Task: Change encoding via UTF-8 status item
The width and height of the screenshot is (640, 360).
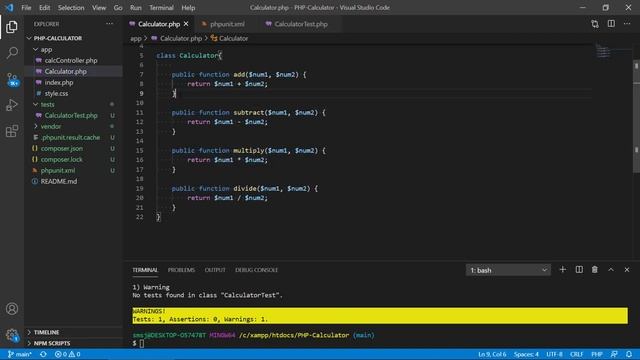Action: pyautogui.click(x=554, y=354)
